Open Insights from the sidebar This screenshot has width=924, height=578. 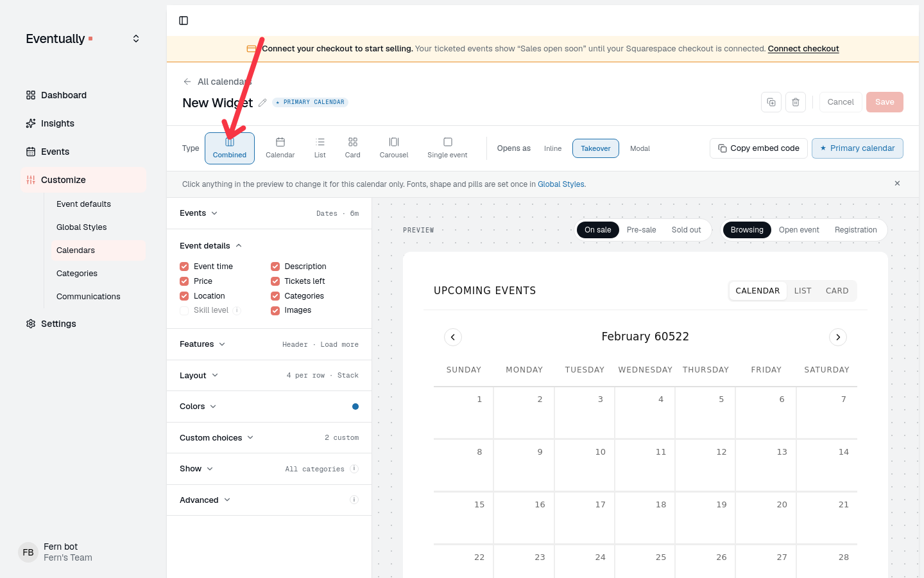pos(83,123)
